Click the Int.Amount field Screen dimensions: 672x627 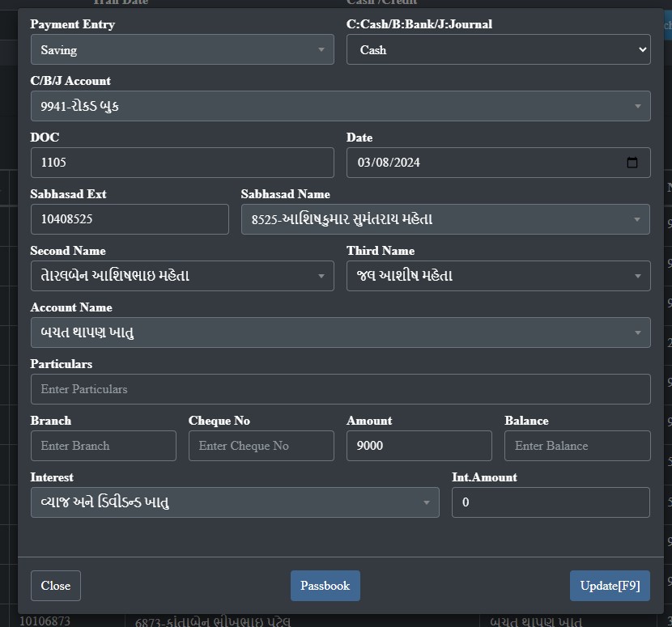click(x=551, y=502)
